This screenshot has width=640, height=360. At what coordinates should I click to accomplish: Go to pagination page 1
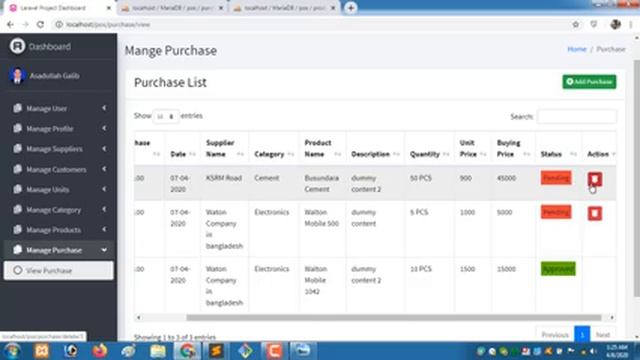pos(582,335)
